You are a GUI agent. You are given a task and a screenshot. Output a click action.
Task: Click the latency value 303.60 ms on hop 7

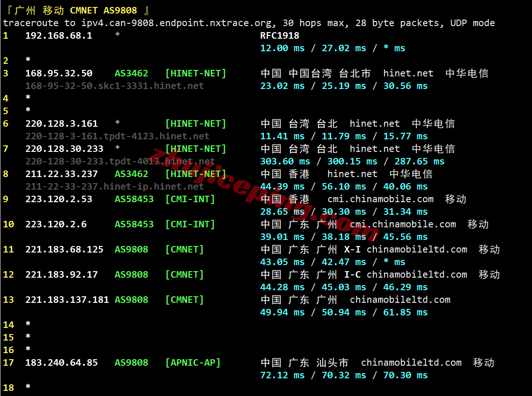(x=285, y=161)
